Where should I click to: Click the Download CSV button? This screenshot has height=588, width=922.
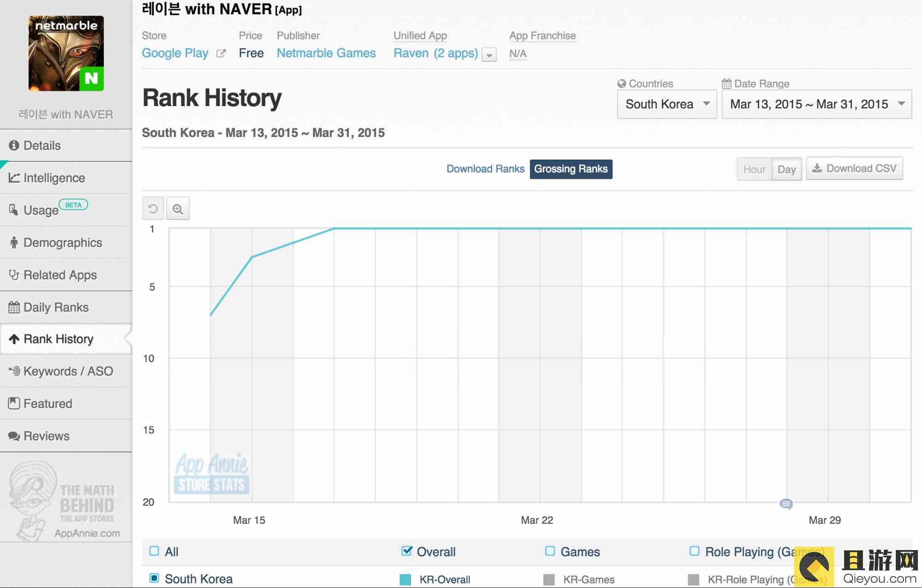pyautogui.click(x=854, y=169)
